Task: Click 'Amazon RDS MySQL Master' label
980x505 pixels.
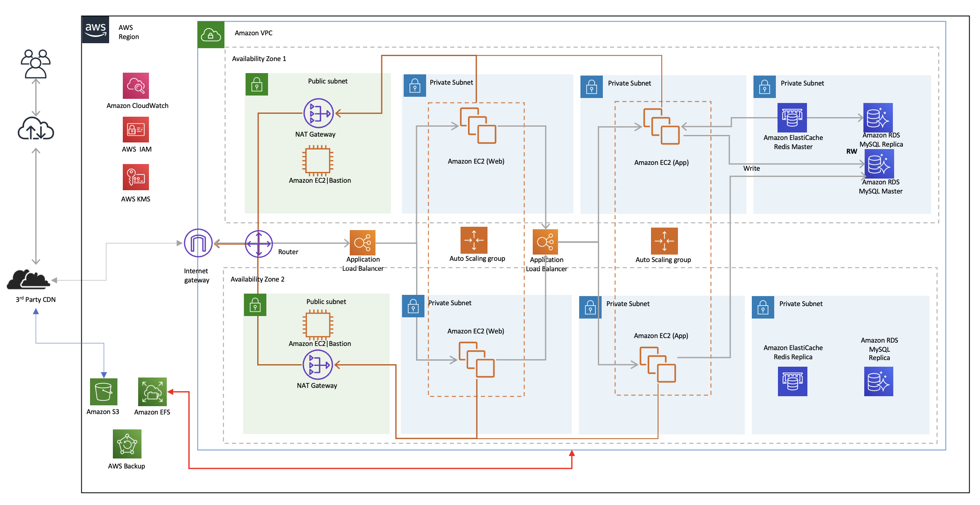Action: click(880, 186)
